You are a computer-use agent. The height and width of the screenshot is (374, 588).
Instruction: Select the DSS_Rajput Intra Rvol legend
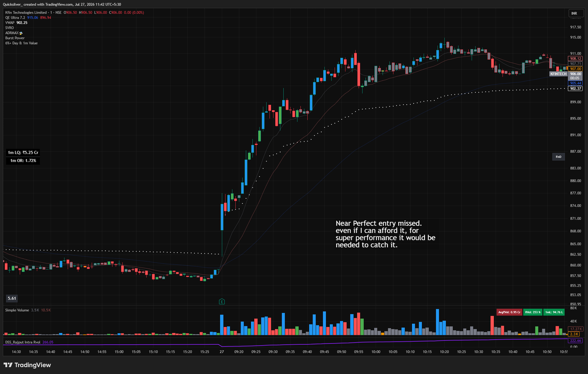[x=23, y=342]
